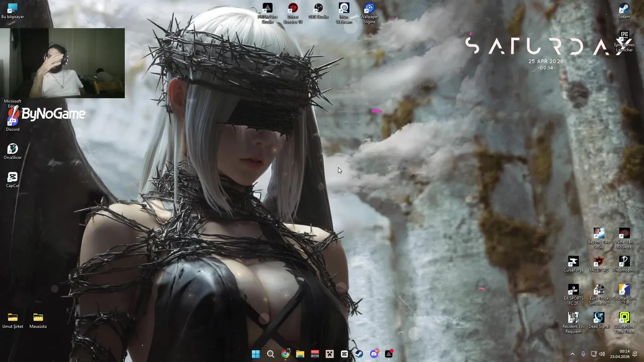The height and width of the screenshot is (362, 644).
Task: Select the Steam desktop shortcut
Action: pyautogui.click(x=624, y=11)
